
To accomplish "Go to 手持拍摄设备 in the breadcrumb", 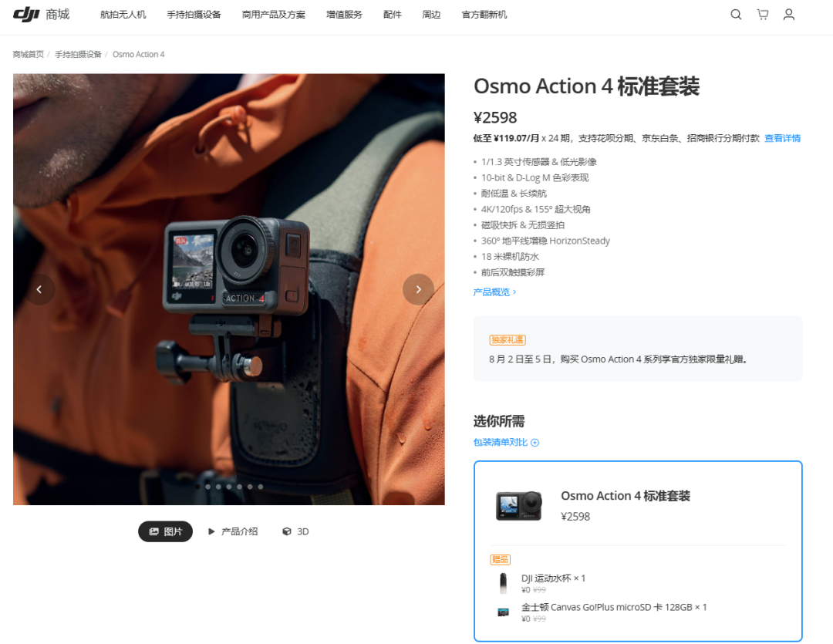I will [x=78, y=54].
